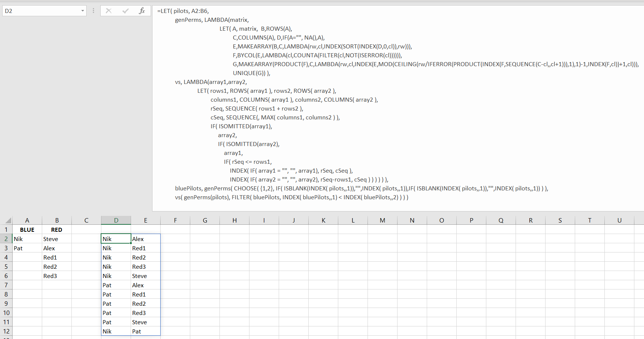Viewport: 644px width, 339px height.
Task: Select column K header
Action: pos(323,220)
